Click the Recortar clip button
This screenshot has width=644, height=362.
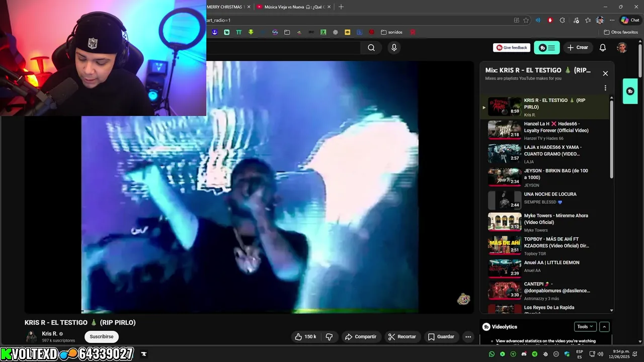[x=401, y=337]
